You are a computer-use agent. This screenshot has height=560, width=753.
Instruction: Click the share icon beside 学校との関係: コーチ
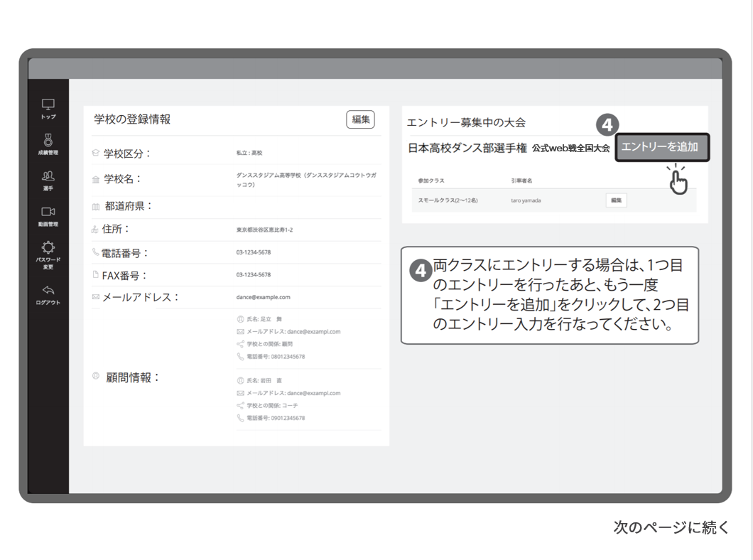tap(241, 405)
